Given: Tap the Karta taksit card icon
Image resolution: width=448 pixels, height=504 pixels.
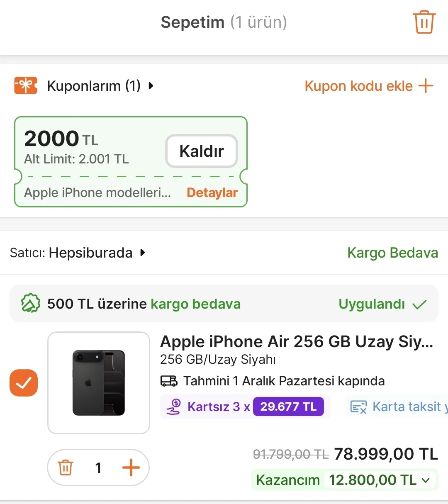Looking at the screenshot, I should pyautogui.click(x=358, y=407).
